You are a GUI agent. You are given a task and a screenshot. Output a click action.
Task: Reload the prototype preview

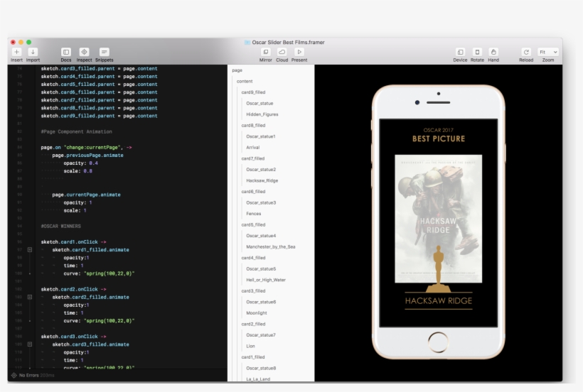point(526,53)
